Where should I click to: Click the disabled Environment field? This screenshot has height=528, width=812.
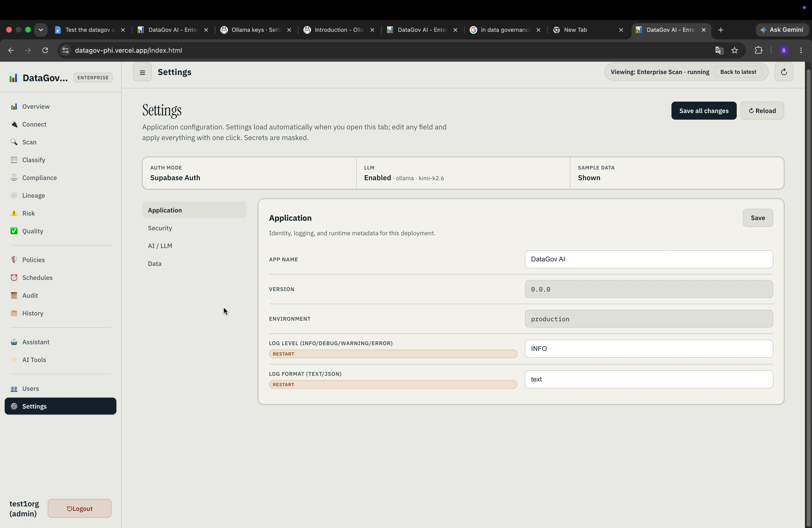(649, 319)
